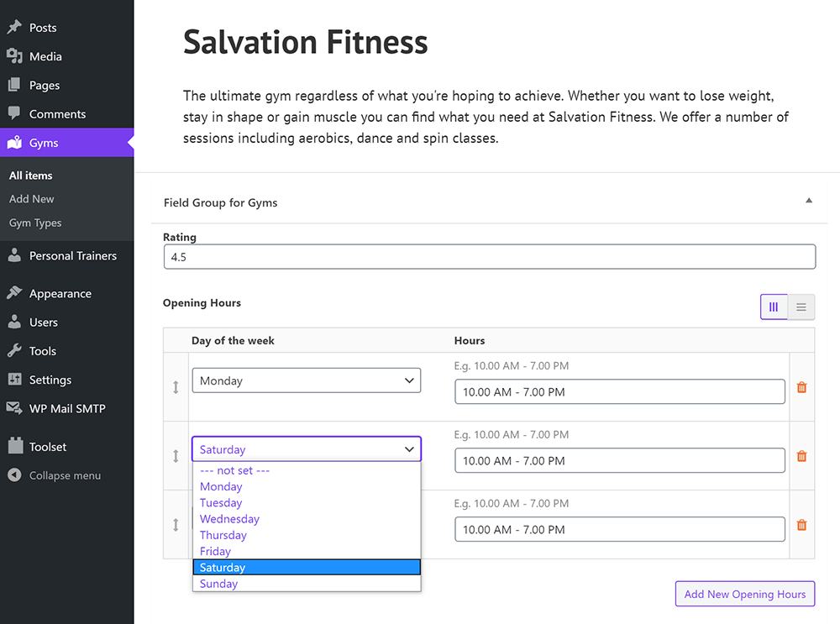Click the Rating input field showing 4.5
Viewport: 840px width, 624px height.
tap(489, 256)
